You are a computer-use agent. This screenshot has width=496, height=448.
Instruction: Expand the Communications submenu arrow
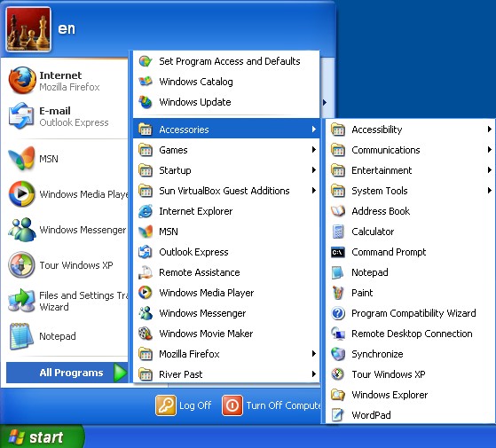click(x=490, y=150)
